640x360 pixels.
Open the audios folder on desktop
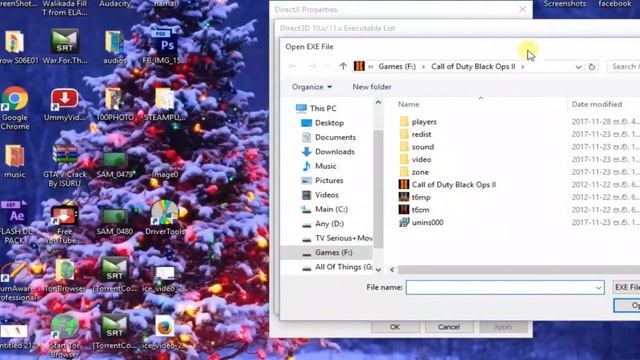pyautogui.click(x=114, y=47)
